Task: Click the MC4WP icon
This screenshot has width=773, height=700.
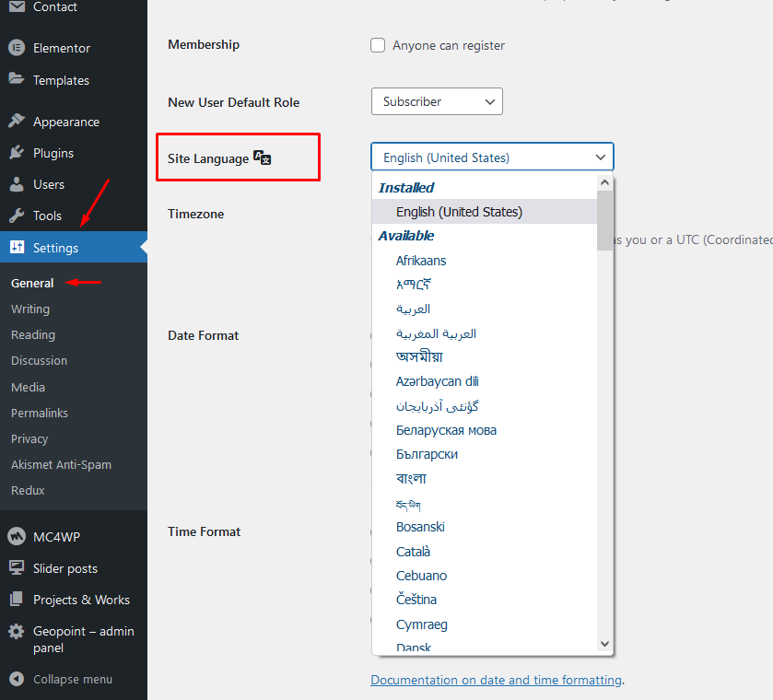Action: click(16, 536)
